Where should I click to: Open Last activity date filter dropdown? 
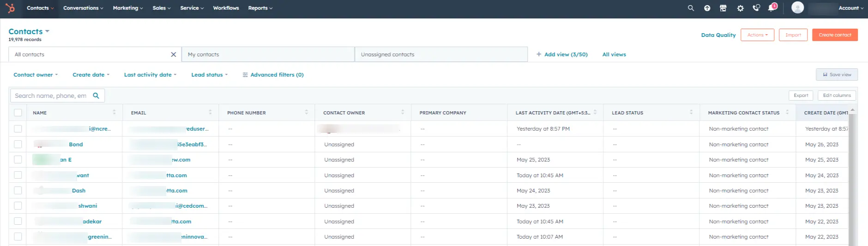point(150,75)
